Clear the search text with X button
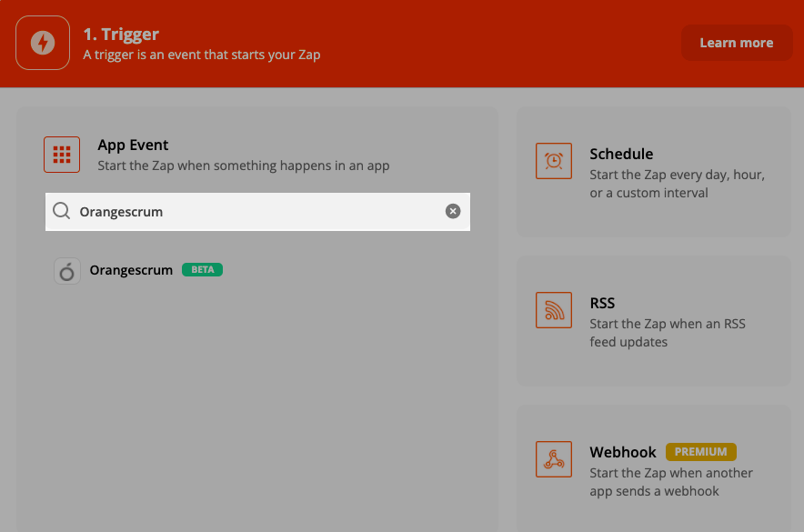This screenshot has width=804, height=532. pyautogui.click(x=453, y=211)
